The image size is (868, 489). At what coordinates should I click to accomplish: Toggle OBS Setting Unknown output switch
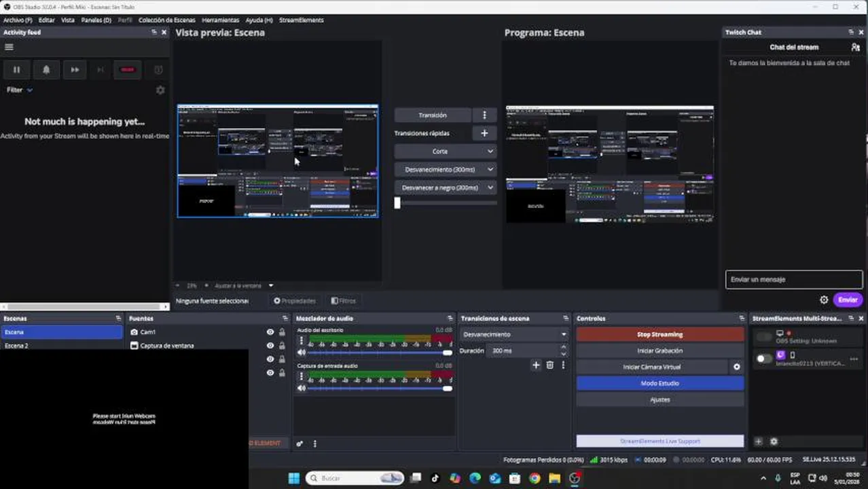tap(764, 337)
